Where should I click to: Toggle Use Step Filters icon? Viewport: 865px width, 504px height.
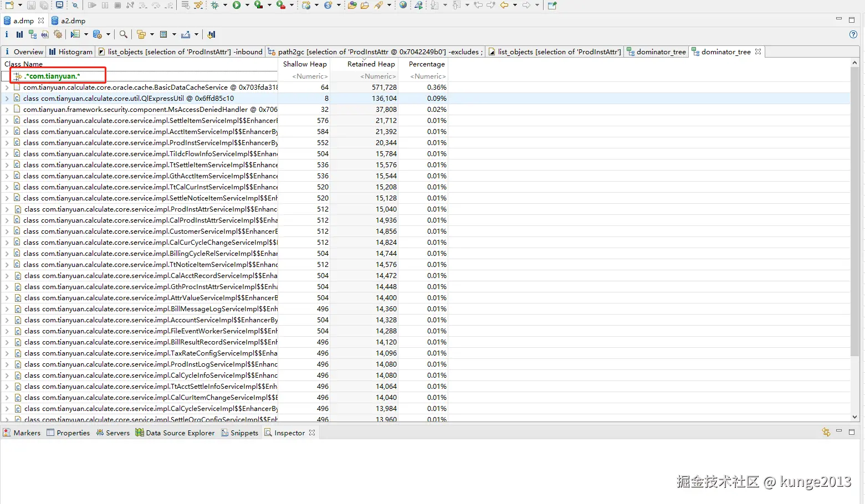(198, 5)
